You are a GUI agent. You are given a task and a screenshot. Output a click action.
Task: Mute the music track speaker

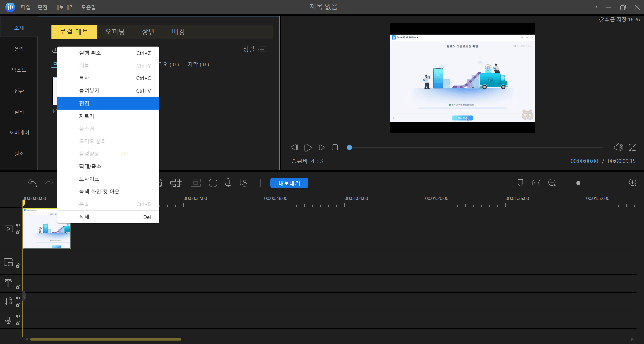pos(18,298)
